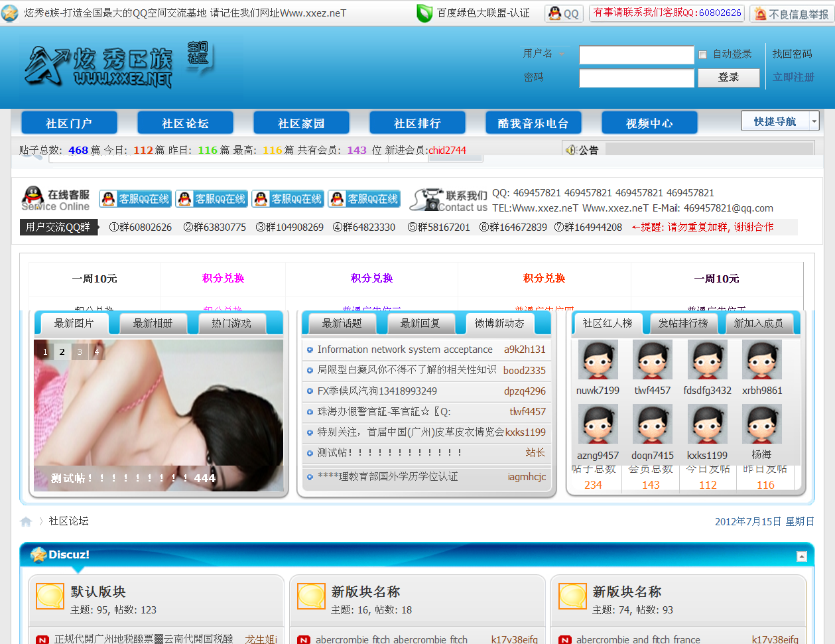835x644 pixels.
Task: Click the first 客服QQ在线 badge
Action: coord(135,198)
